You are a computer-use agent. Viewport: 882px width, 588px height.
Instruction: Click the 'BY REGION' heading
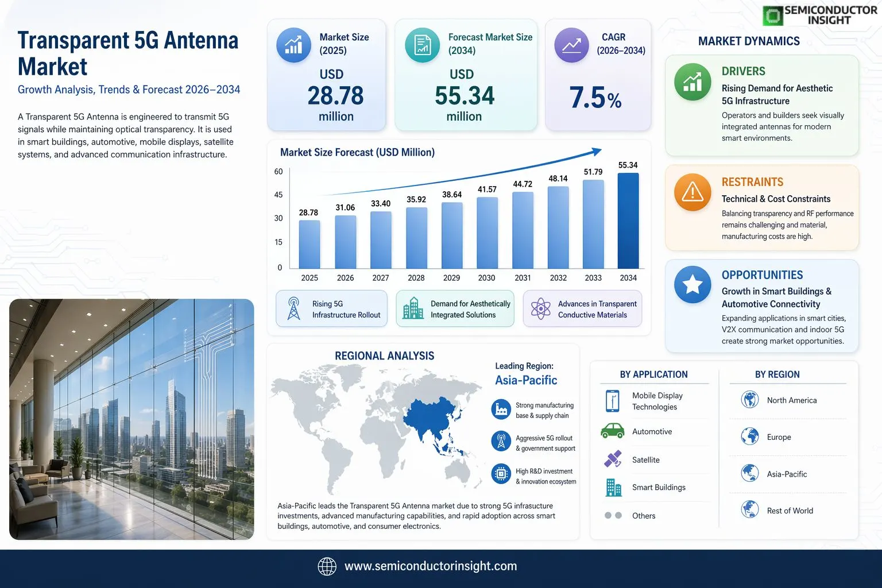pyautogui.click(x=777, y=374)
